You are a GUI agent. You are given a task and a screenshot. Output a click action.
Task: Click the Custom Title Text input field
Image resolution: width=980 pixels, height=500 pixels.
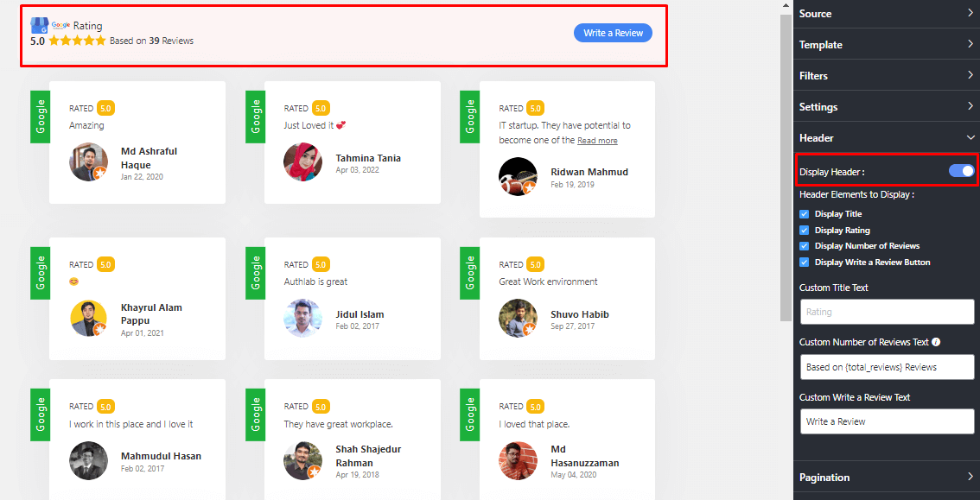tap(887, 312)
